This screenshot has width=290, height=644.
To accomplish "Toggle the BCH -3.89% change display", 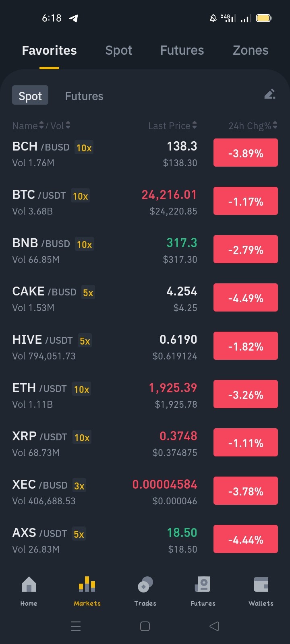I will 246,153.
